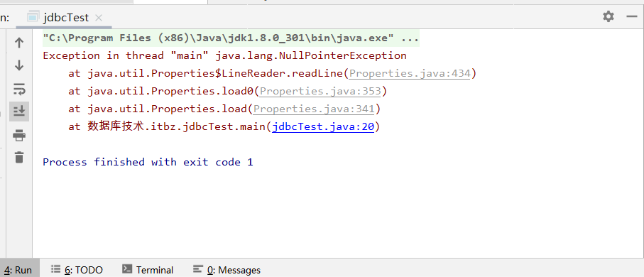Close the jdbcTest run tab
Viewport: 644px width, 277px height.
(x=98, y=18)
